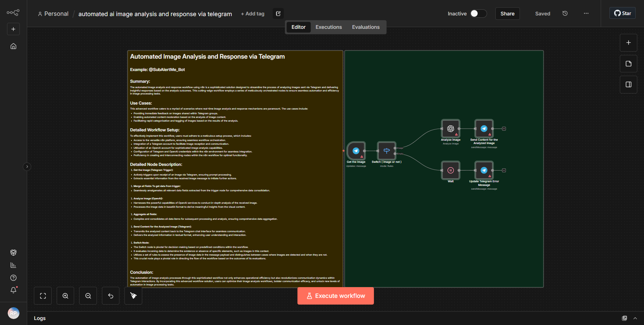Switch to the Editor tab

click(x=298, y=27)
